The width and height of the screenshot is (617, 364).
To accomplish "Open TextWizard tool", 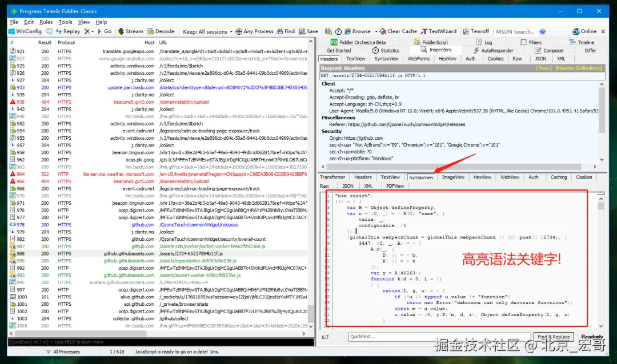I will (439, 31).
